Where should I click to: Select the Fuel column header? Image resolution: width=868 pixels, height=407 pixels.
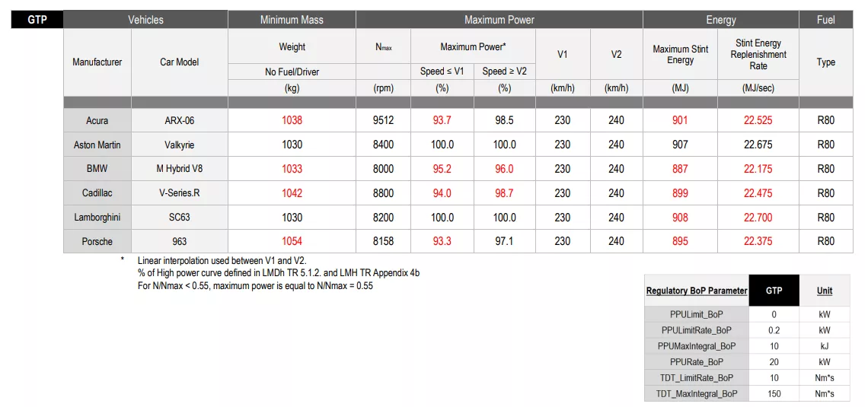[x=825, y=20]
